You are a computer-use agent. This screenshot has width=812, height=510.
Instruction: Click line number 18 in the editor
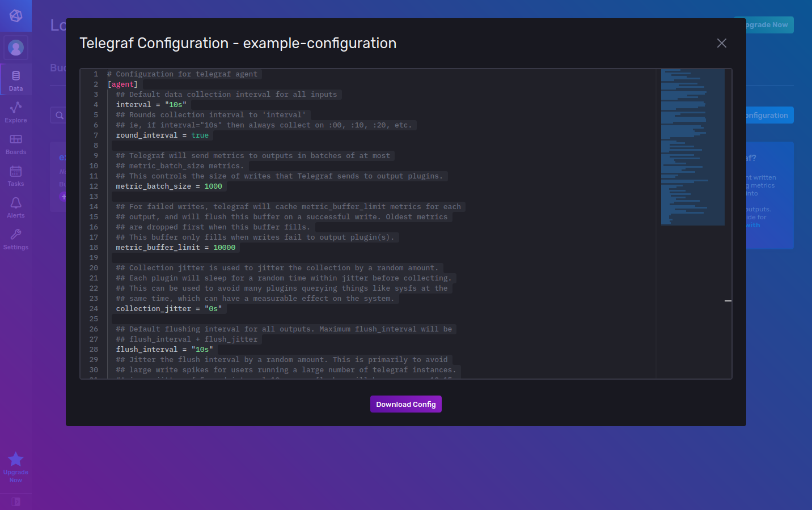click(x=94, y=247)
